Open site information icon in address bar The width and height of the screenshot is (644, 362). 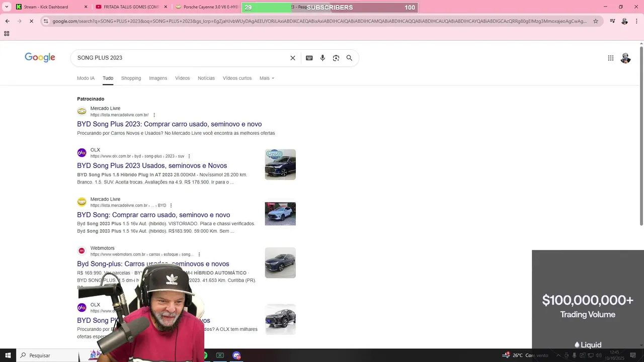[x=46, y=21]
